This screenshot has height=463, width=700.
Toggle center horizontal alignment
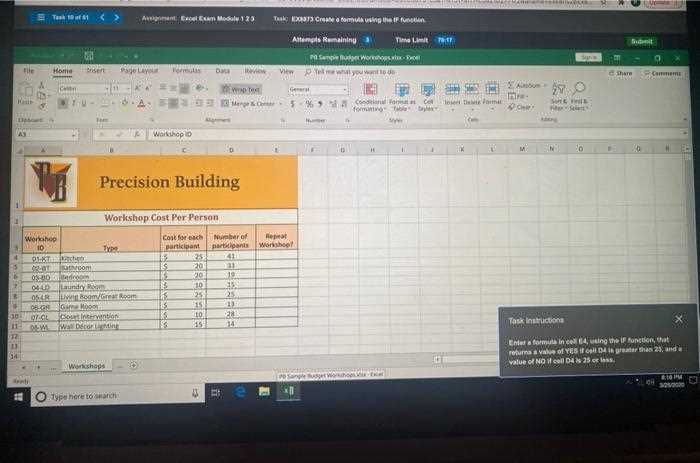pyautogui.click(x=173, y=104)
